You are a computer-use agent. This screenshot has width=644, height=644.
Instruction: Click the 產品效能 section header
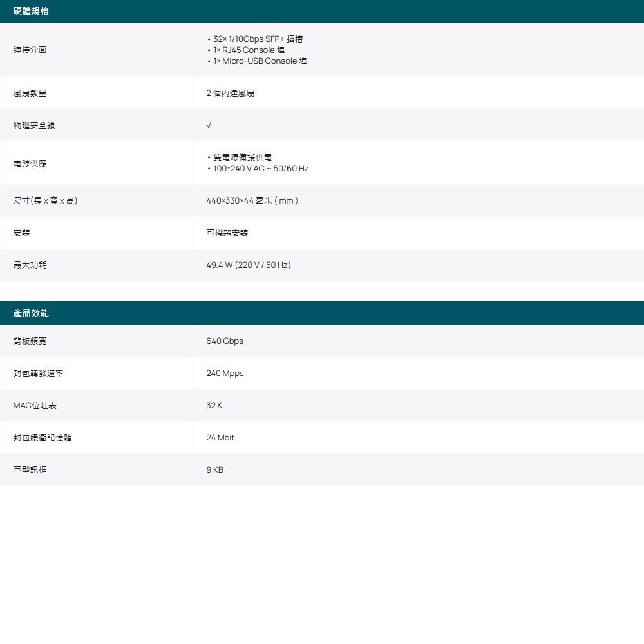coord(322,313)
